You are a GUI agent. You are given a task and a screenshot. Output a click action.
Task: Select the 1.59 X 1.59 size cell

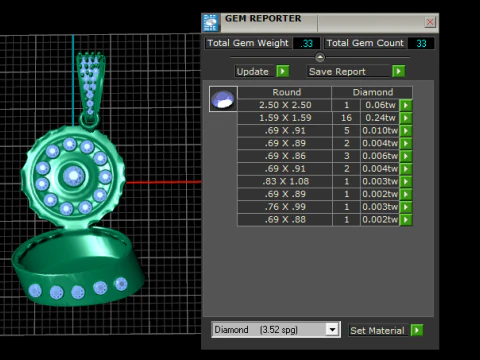tap(285, 118)
